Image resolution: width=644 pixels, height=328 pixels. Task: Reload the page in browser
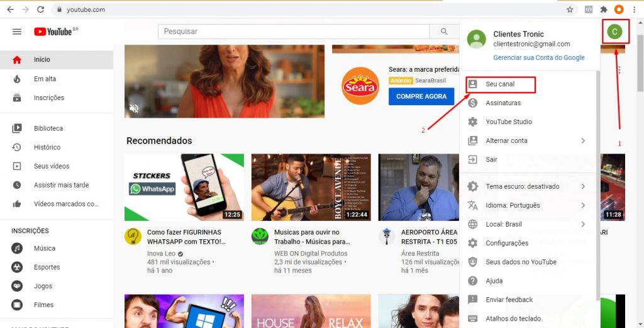click(x=41, y=9)
